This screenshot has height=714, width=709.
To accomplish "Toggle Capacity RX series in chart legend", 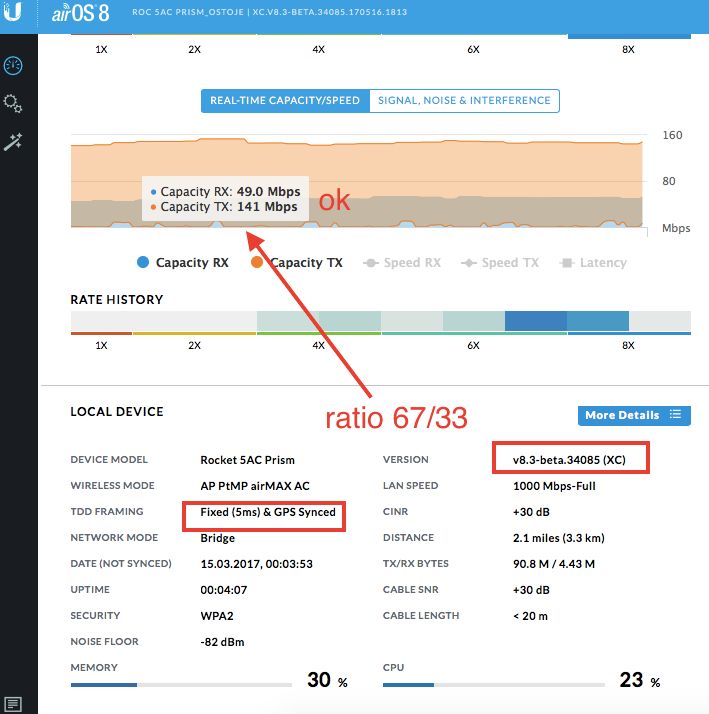I will pos(183,263).
